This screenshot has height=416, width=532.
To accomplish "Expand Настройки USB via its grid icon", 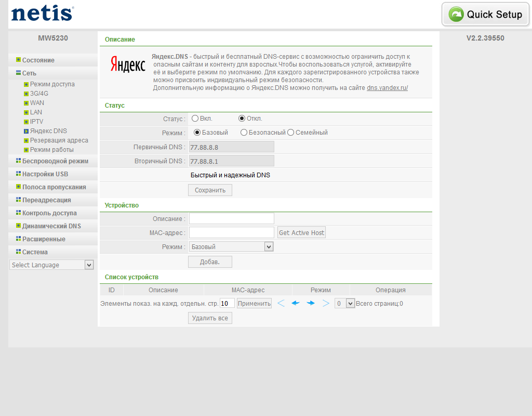I will (18, 174).
